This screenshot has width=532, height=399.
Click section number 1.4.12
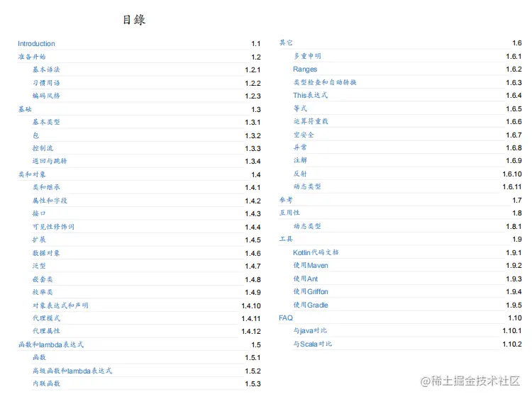251,332
